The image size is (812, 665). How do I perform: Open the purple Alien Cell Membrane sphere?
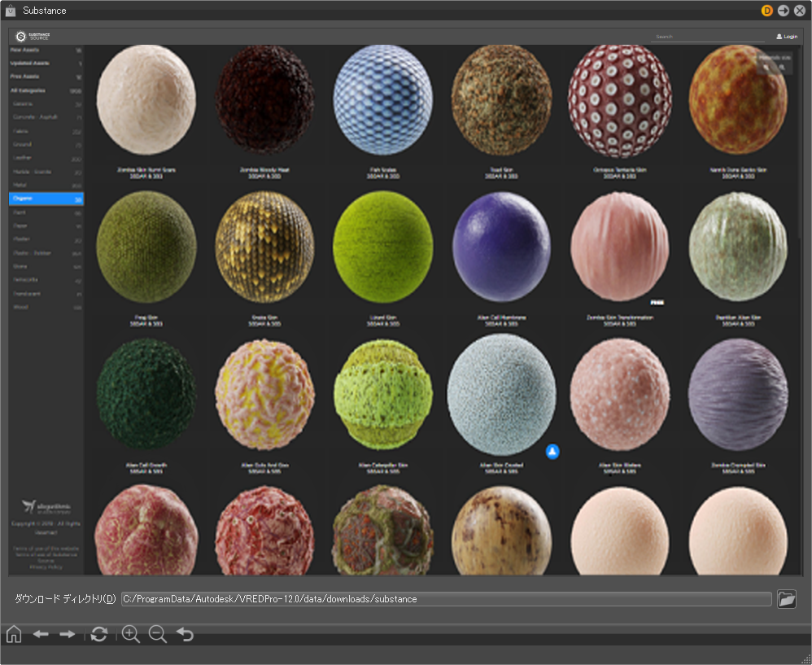tap(501, 247)
